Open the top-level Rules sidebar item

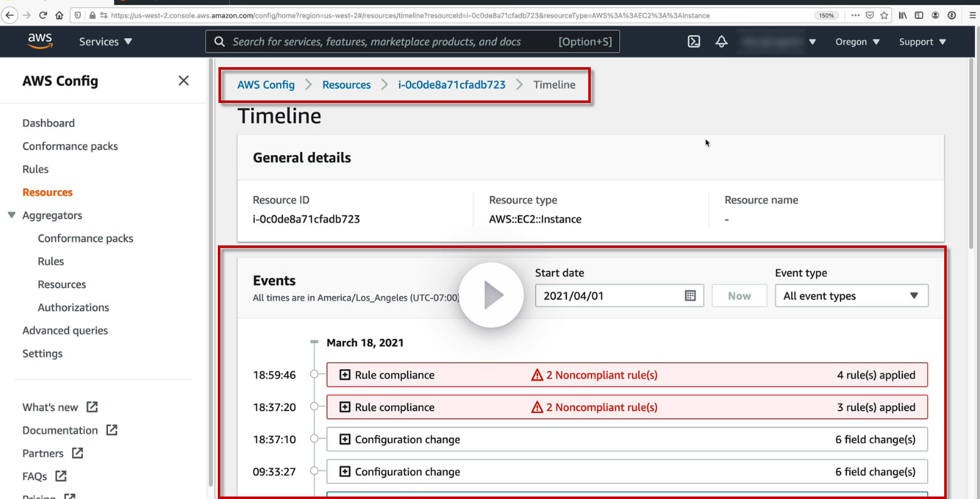click(36, 169)
